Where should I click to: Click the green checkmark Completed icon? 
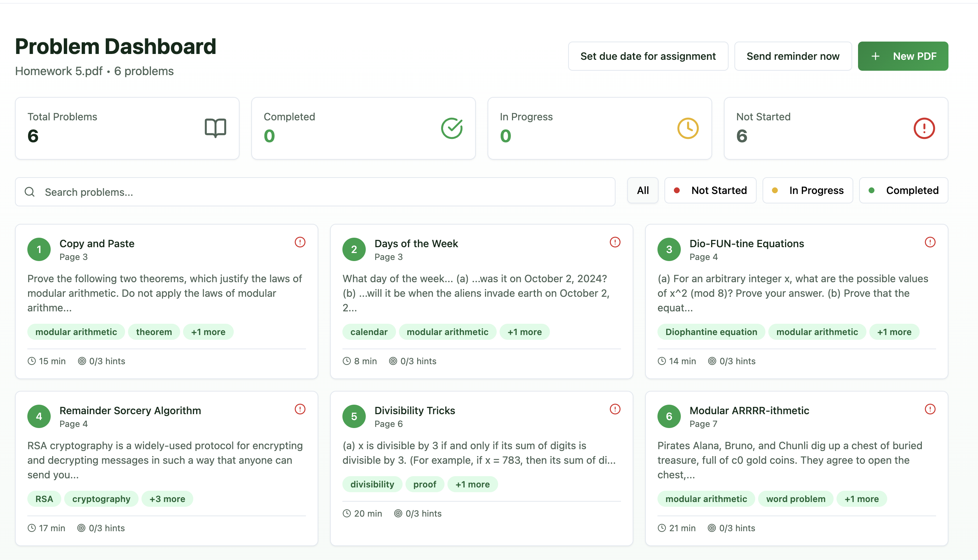[451, 128]
